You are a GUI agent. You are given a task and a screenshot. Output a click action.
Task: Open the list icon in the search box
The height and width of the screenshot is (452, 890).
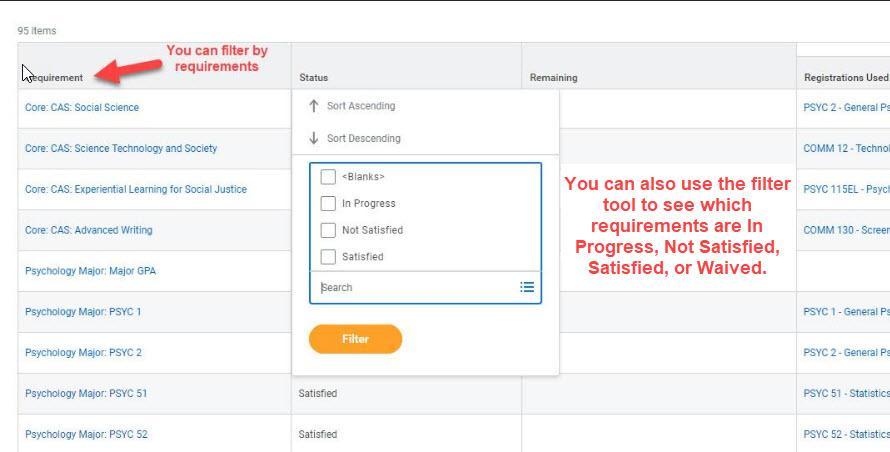tap(527, 287)
